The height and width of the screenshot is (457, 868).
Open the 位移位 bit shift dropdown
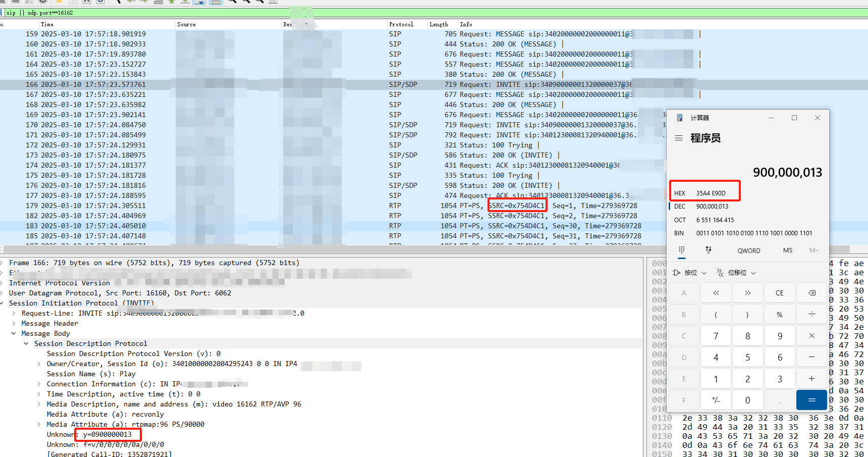point(736,273)
